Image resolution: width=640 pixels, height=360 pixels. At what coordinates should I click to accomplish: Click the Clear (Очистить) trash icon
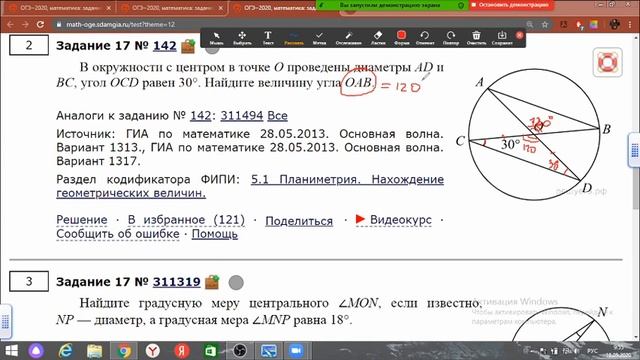(476, 38)
